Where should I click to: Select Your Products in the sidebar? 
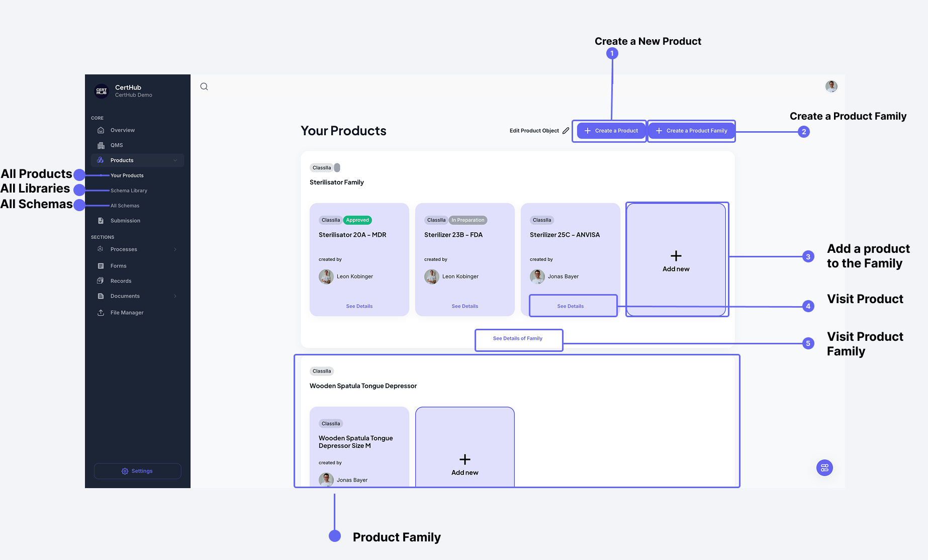pyautogui.click(x=127, y=175)
